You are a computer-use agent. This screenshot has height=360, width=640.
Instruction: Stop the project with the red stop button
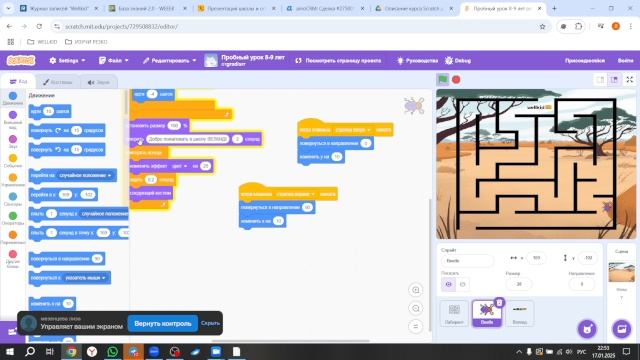tap(456, 80)
